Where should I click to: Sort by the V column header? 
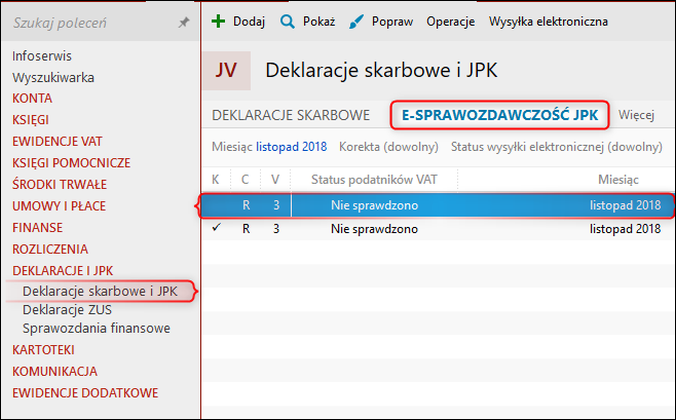tap(275, 179)
